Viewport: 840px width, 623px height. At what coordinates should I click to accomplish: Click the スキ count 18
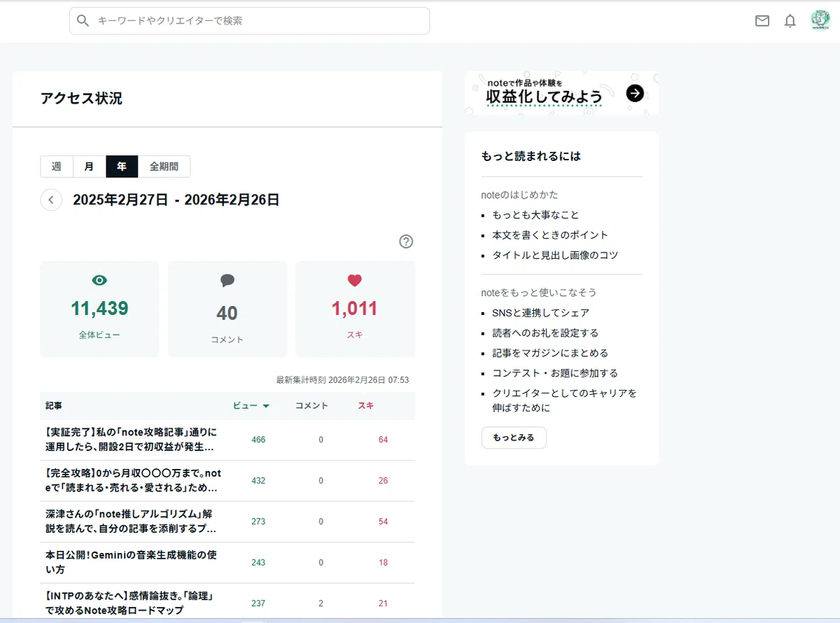[x=383, y=563]
